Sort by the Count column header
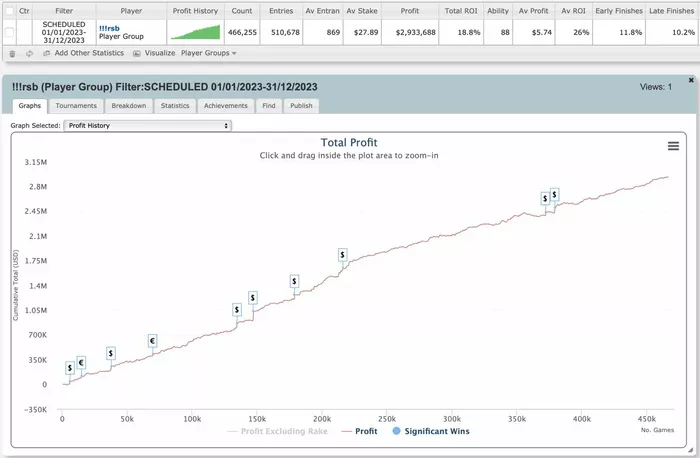Screen dimensions: 700x458 pos(242,11)
